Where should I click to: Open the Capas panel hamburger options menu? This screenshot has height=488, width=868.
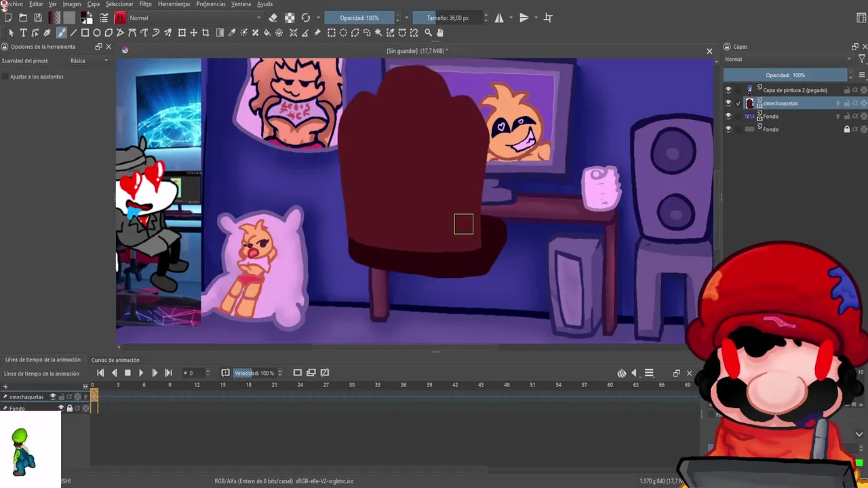[862, 75]
